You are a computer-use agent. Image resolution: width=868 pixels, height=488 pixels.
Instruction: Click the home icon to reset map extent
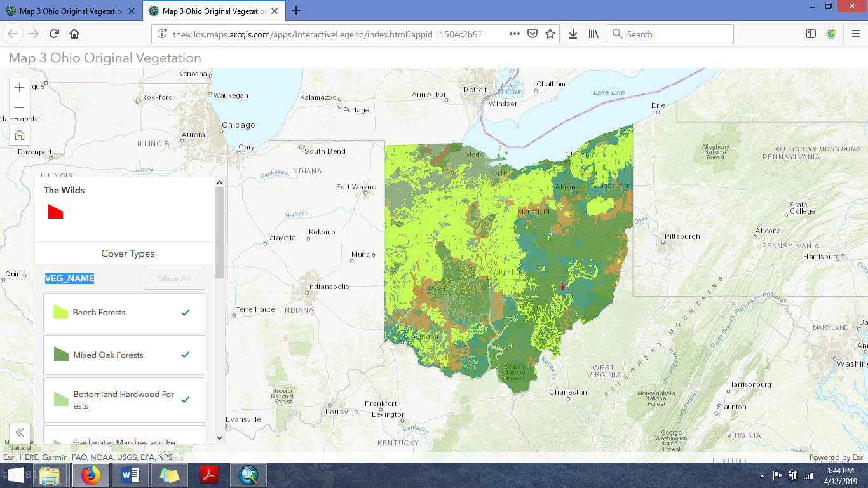click(x=19, y=135)
